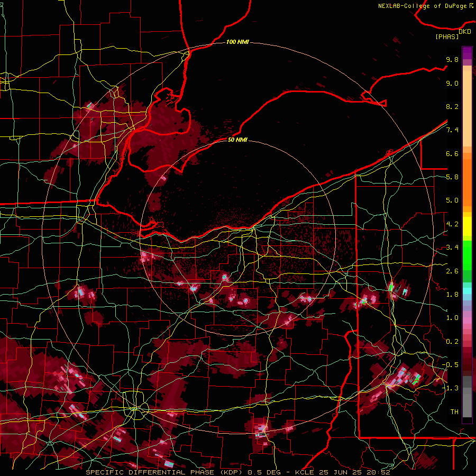Click the 5.0 value on the legend
This screenshot has width=476, height=476.
pyautogui.click(x=452, y=200)
